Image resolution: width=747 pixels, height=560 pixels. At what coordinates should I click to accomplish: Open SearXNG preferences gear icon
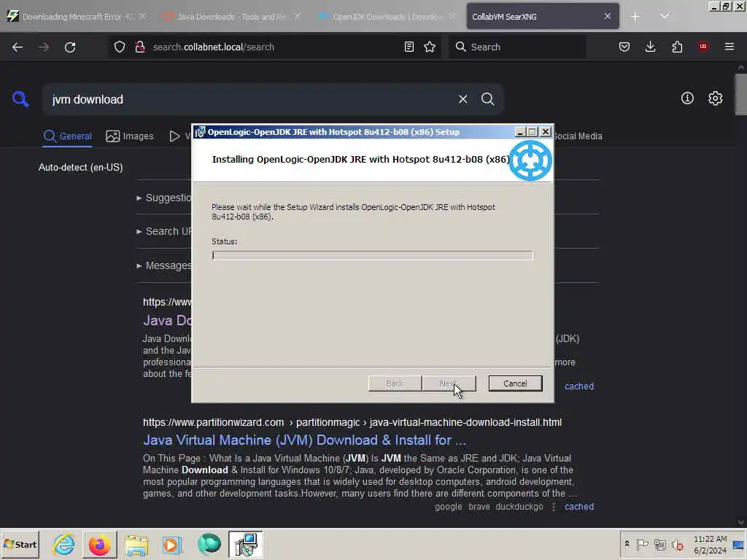[715, 98]
